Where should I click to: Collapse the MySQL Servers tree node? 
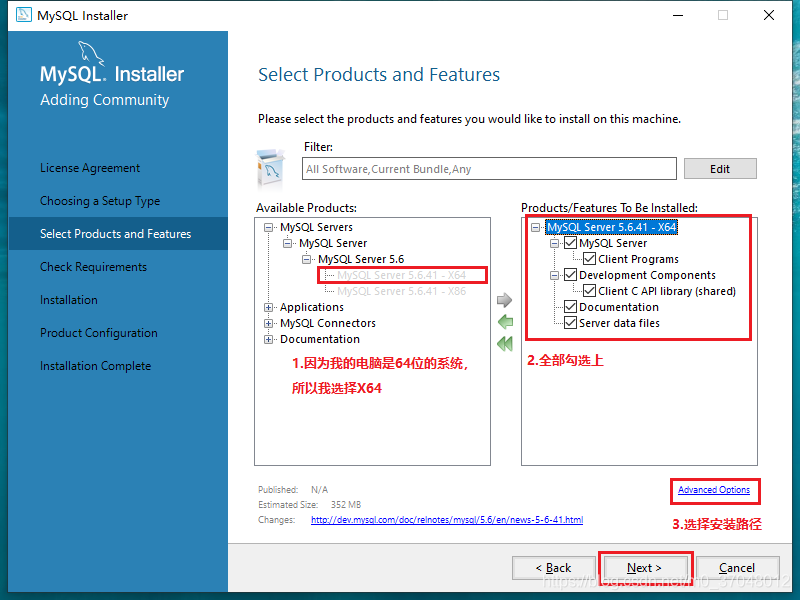click(268, 227)
